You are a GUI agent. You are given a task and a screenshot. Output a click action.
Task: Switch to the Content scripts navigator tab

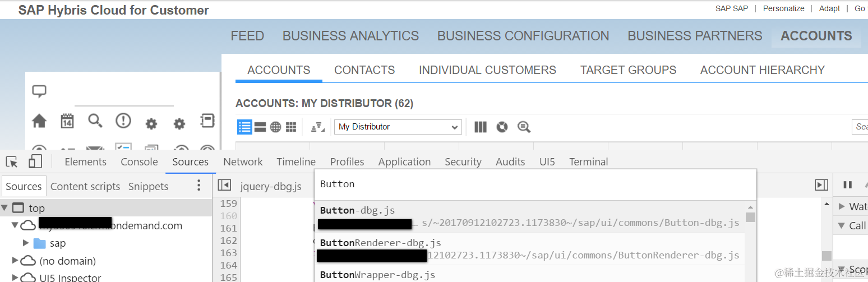pos(85,186)
